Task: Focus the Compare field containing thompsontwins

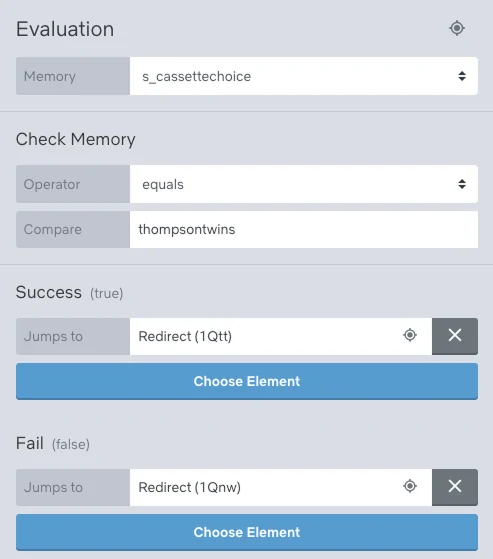Action: (x=304, y=229)
